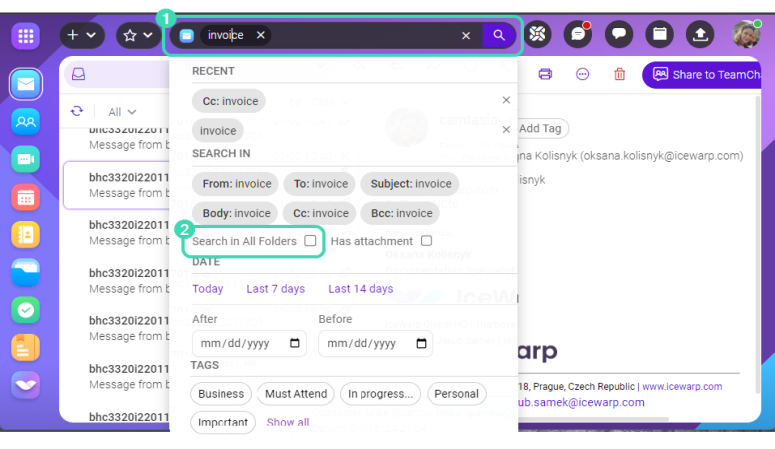Click the print icon in message toolbar
Viewport: 775px width, 449px height.
click(545, 74)
